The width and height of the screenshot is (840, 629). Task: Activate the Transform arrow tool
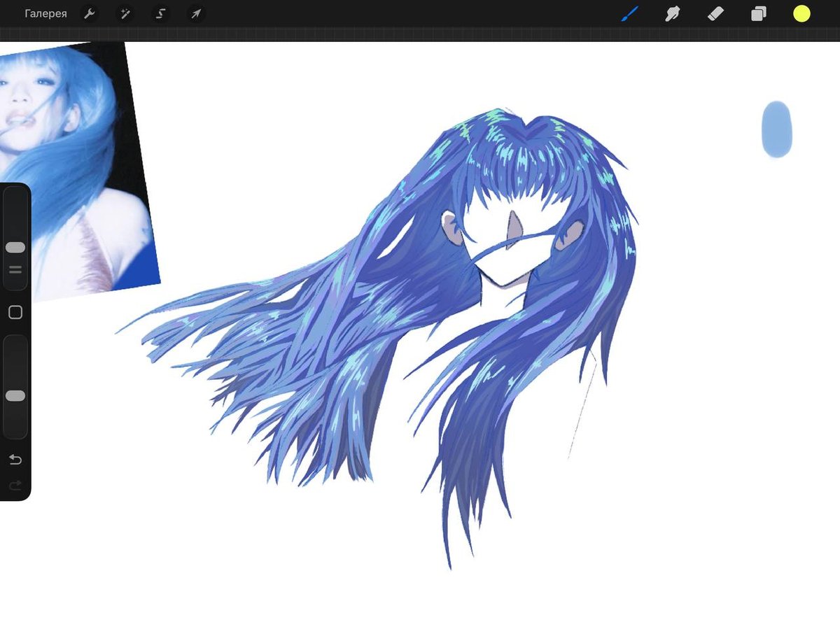(x=196, y=13)
